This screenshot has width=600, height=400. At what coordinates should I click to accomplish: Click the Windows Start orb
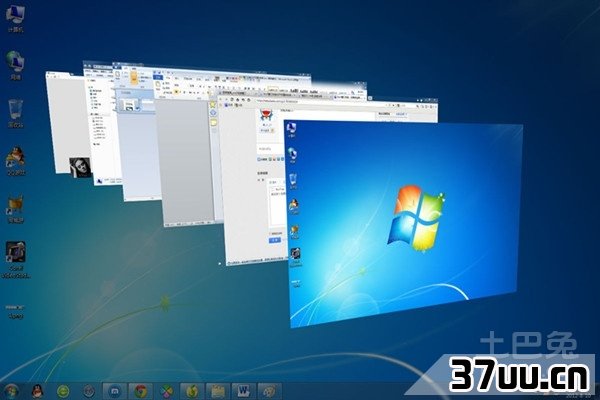point(10,391)
